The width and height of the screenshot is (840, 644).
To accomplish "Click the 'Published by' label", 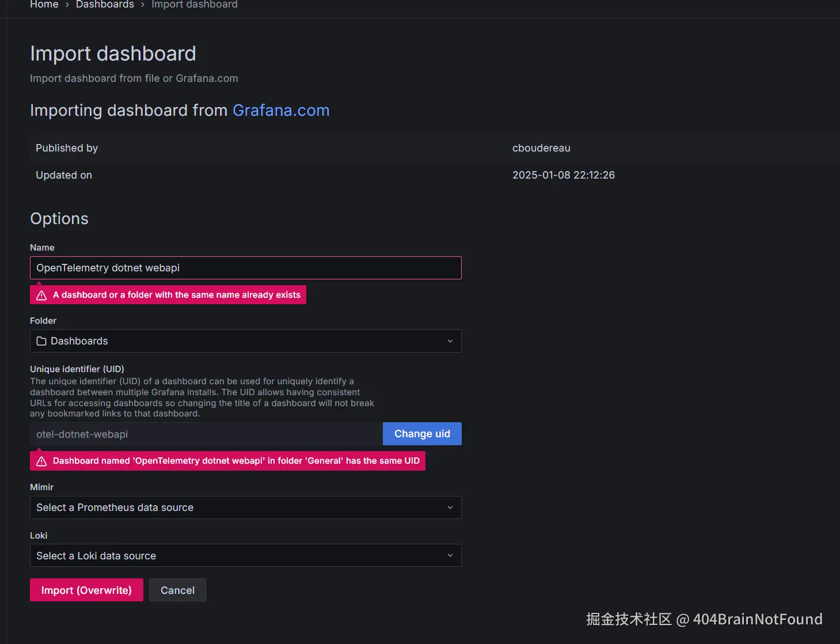I will coord(67,148).
